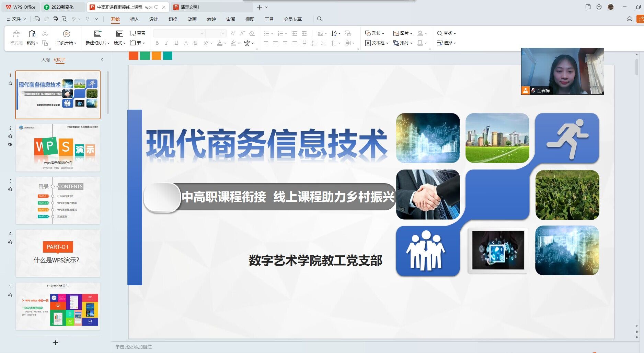
Task: Expand the 形状 shapes dropdown
Action: pyautogui.click(x=375, y=33)
